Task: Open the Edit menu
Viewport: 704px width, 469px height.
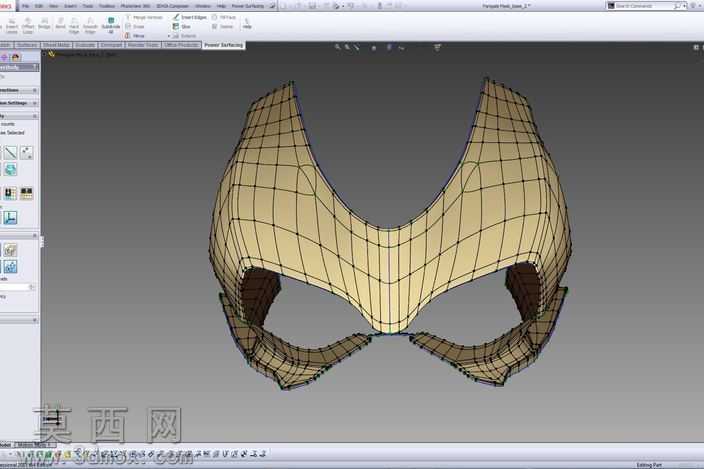Action: coord(39,6)
